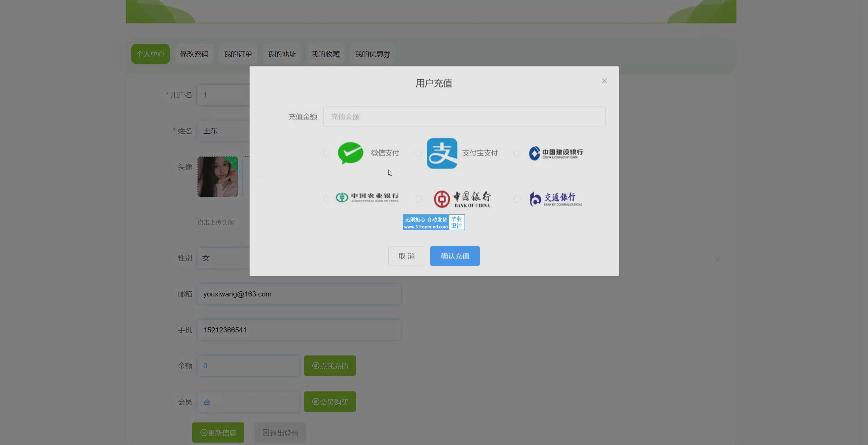
Task: Select the 中国建设银行 radio button
Action: click(517, 153)
